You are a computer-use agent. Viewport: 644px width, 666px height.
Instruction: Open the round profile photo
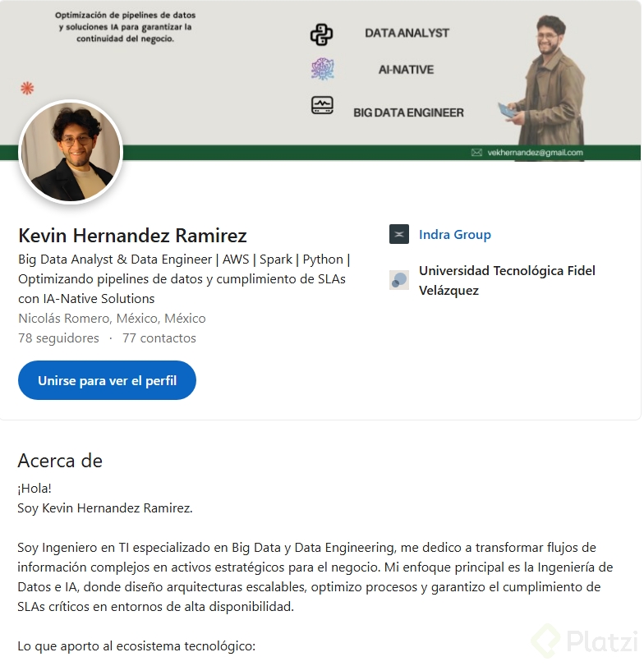71,152
